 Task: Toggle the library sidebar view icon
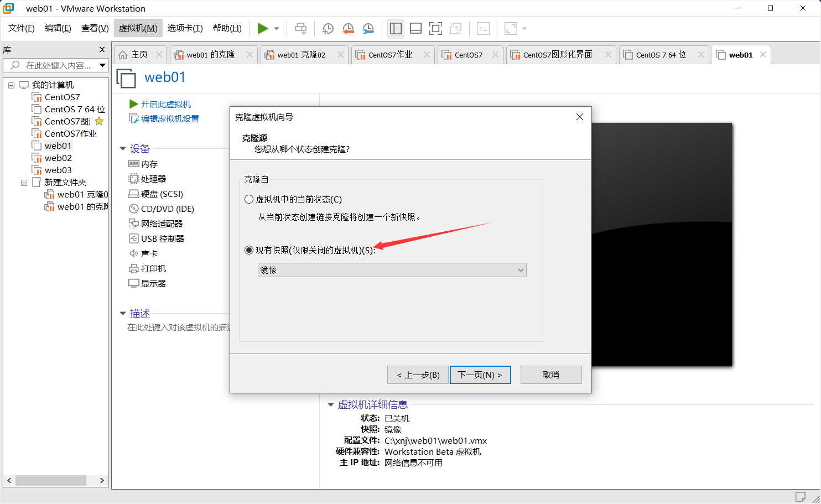(396, 28)
